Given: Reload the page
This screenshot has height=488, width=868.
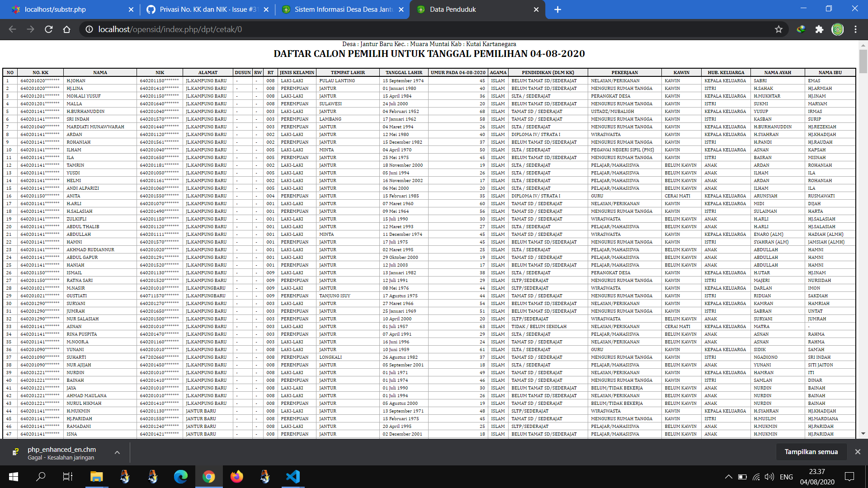Looking at the screenshot, I should [x=48, y=29].
